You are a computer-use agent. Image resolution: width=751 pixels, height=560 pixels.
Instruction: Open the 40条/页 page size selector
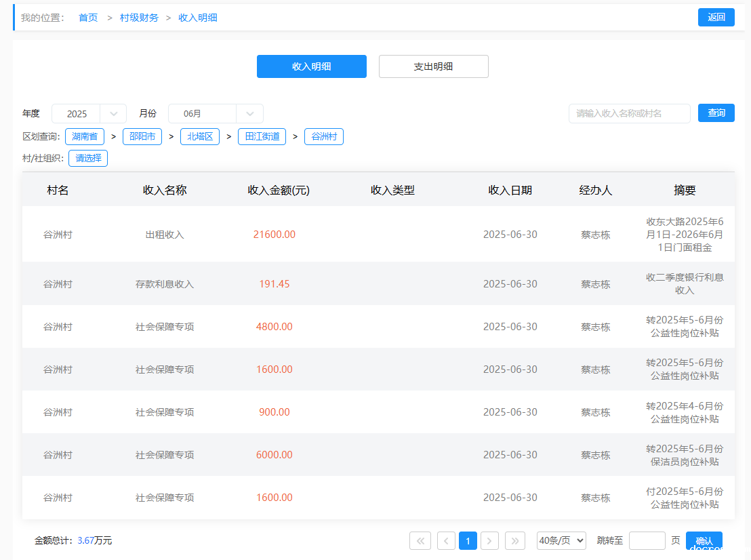(561, 540)
